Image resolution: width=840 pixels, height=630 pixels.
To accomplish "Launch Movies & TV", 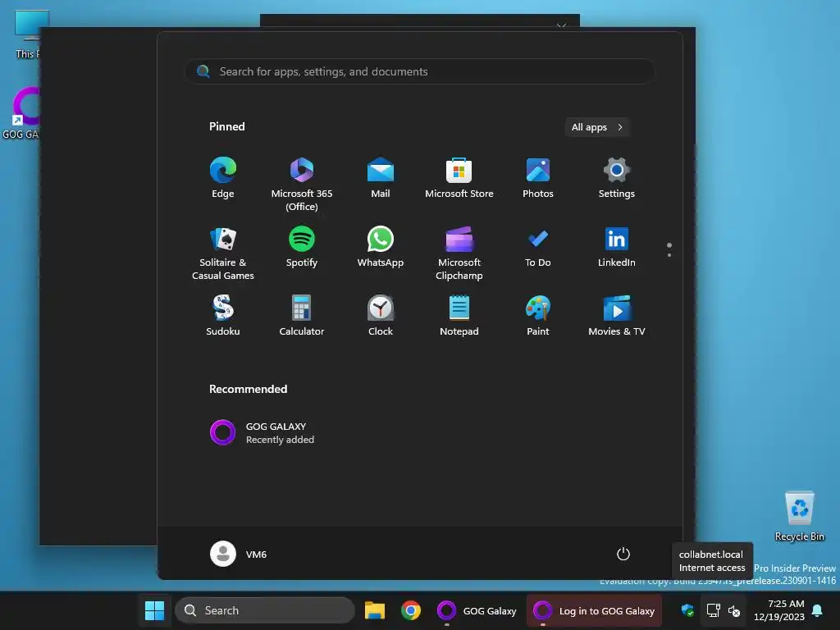I will tap(617, 316).
